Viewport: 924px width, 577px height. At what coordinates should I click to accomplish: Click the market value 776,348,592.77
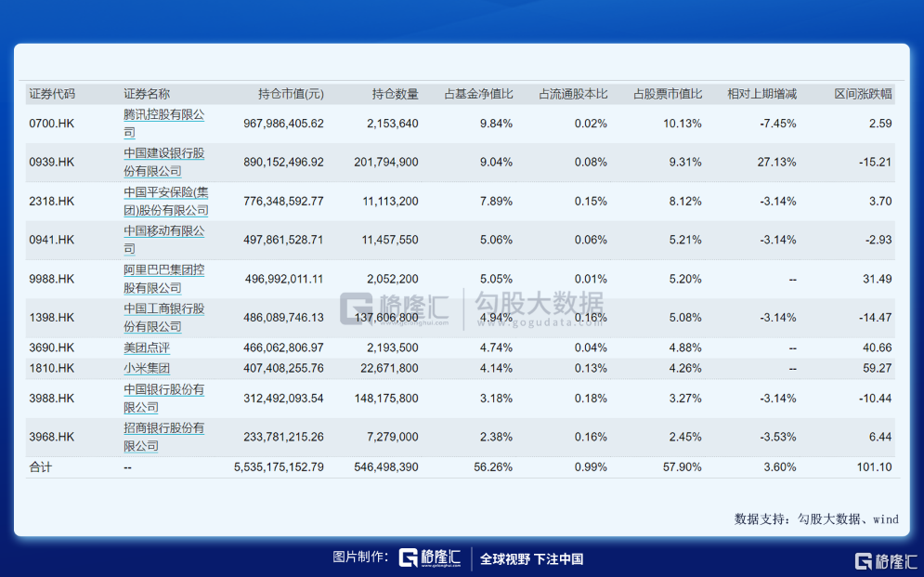(x=283, y=201)
